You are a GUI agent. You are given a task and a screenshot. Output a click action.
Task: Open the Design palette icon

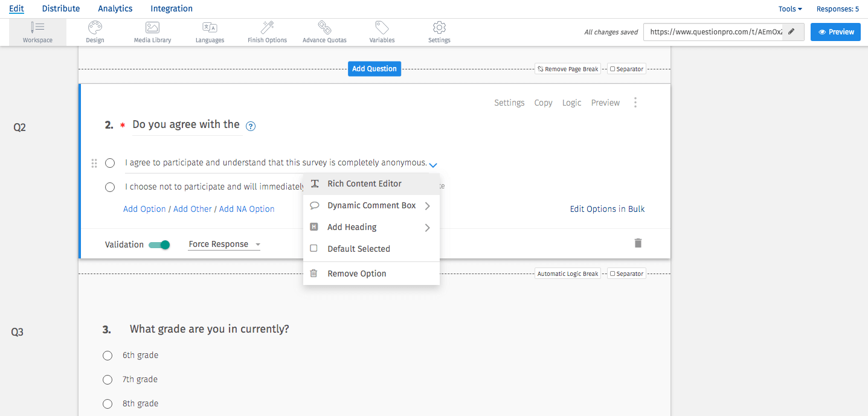(x=95, y=28)
